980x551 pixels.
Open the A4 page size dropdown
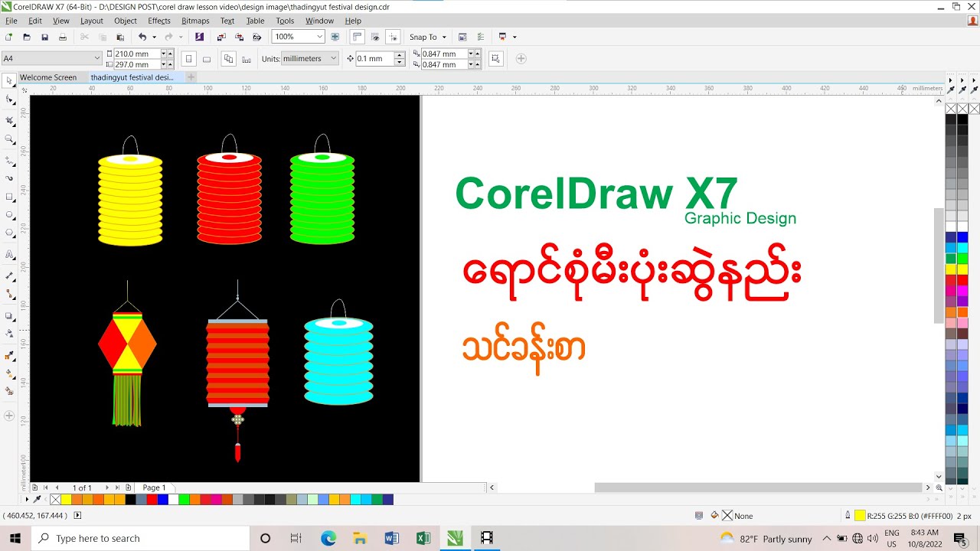[x=97, y=58]
